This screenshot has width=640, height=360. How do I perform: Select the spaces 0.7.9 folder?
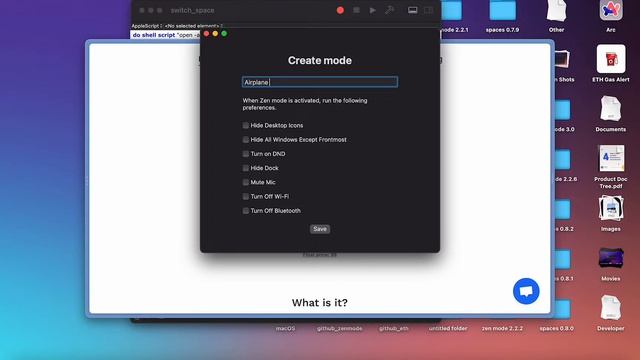tap(502, 11)
